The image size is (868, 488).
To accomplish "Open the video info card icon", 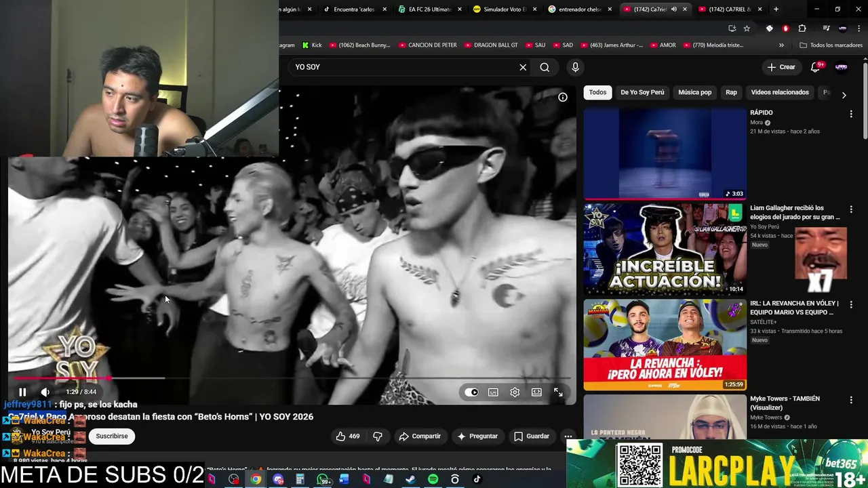I will 562,97.
